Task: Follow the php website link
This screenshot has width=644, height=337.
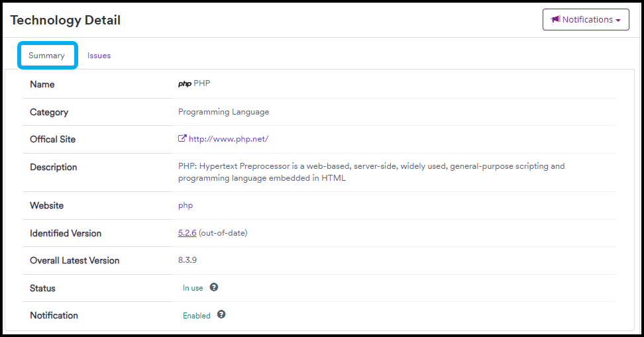Action: pyautogui.click(x=186, y=205)
